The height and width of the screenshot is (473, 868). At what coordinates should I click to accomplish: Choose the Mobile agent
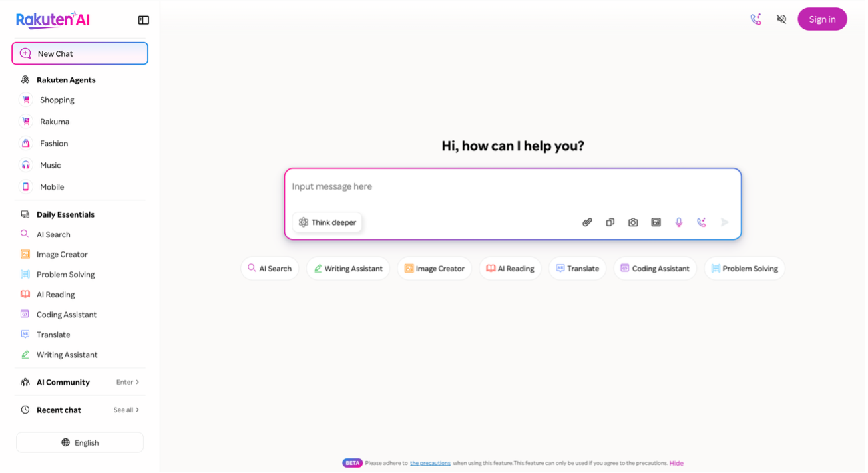coord(52,187)
